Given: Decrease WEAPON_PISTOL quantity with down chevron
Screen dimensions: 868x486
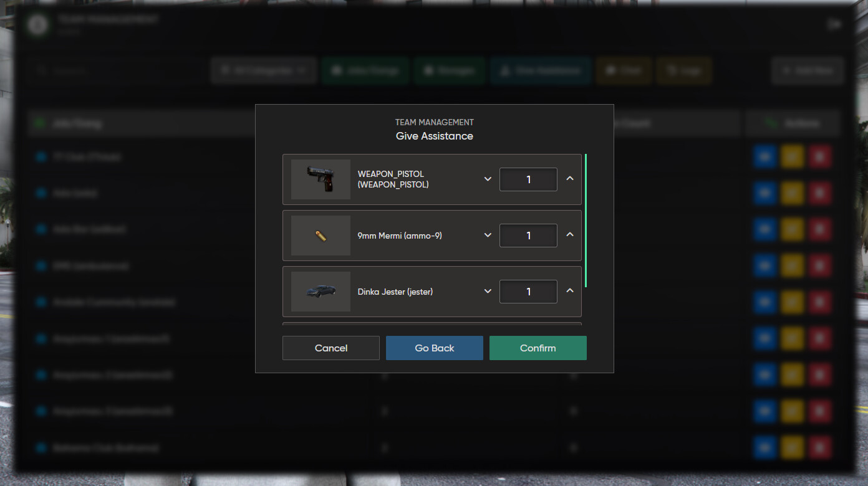Looking at the screenshot, I should pos(488,179).
